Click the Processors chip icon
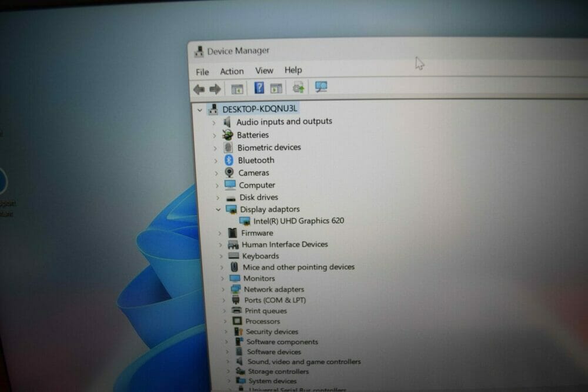Viewport: 588px width, 392px height. (237, 321)
